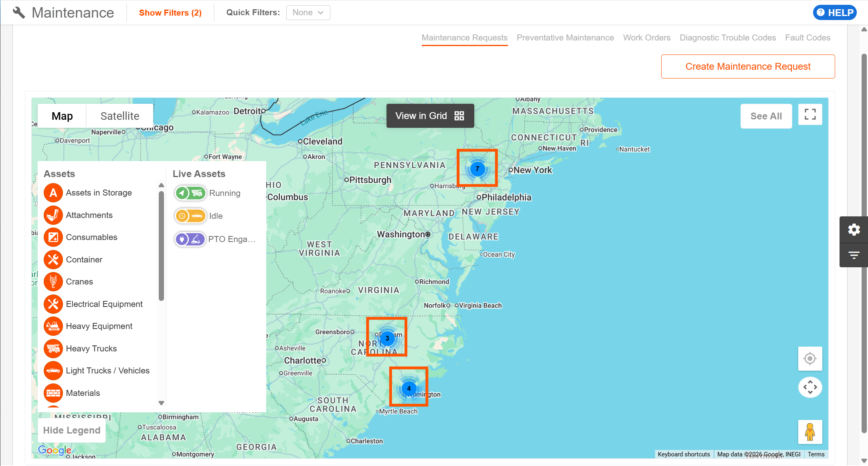
Task: Toggle the Idle live assets switch
Action: 190,216
